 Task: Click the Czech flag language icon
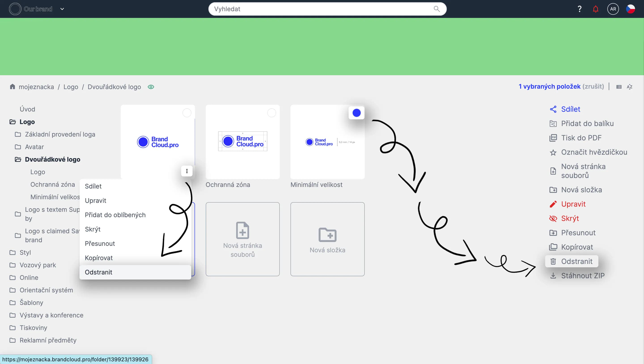[x=630, y=9]
